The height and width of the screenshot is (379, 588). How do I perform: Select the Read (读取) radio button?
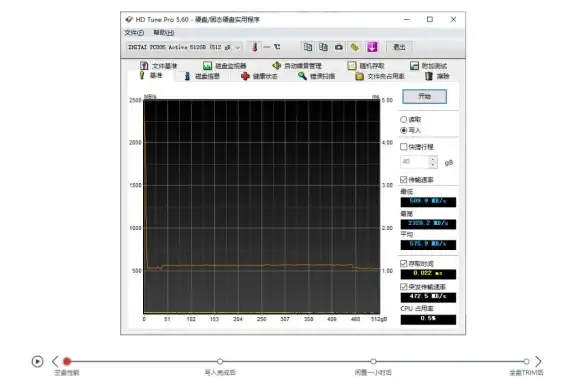404,120
